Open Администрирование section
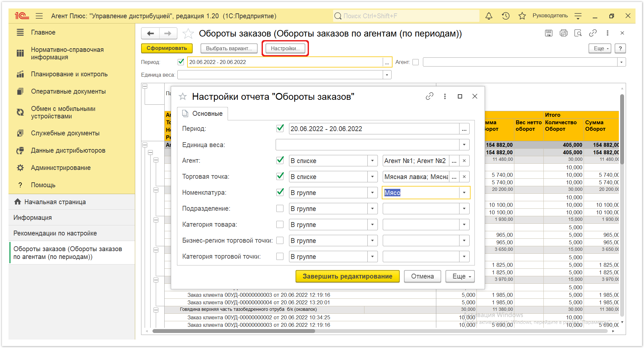Image resolution: width=644 pixels, height=348 pixels. click(x=61, y=168)
